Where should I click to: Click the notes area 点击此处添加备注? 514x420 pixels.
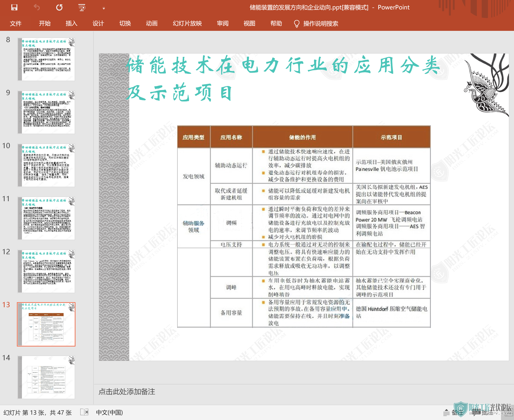(127, 392)
